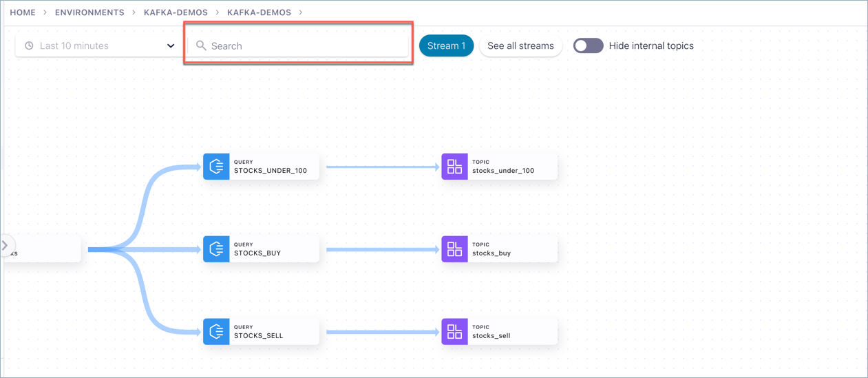Image resolution: width=868 pixels, height=378 pixels.
Task: Click the STOCKS_UNDER_100 query icon
Action: click(x=216, y=167)
